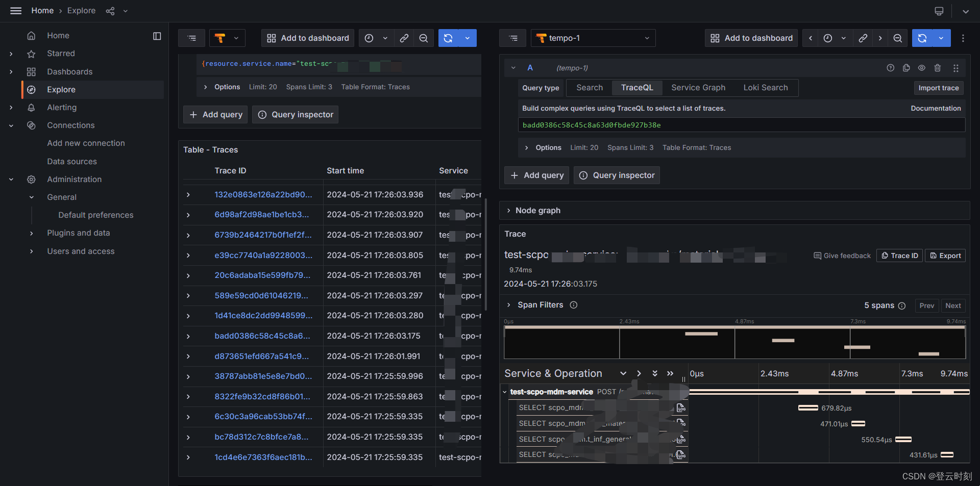This screenshot has width=980, height=486.
Task: Open the kebab menu beside refresh button
Action: pos(963,38)
